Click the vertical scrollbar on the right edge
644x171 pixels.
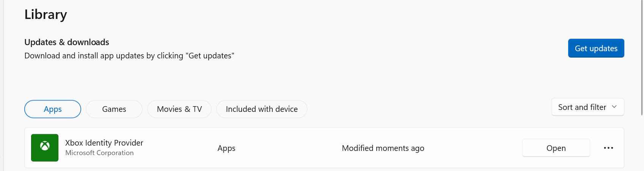coord(642,57)
